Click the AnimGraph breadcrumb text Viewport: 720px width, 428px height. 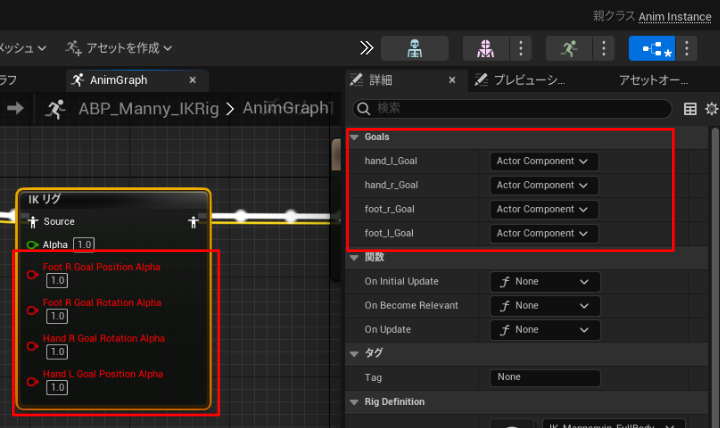point(286,108)
